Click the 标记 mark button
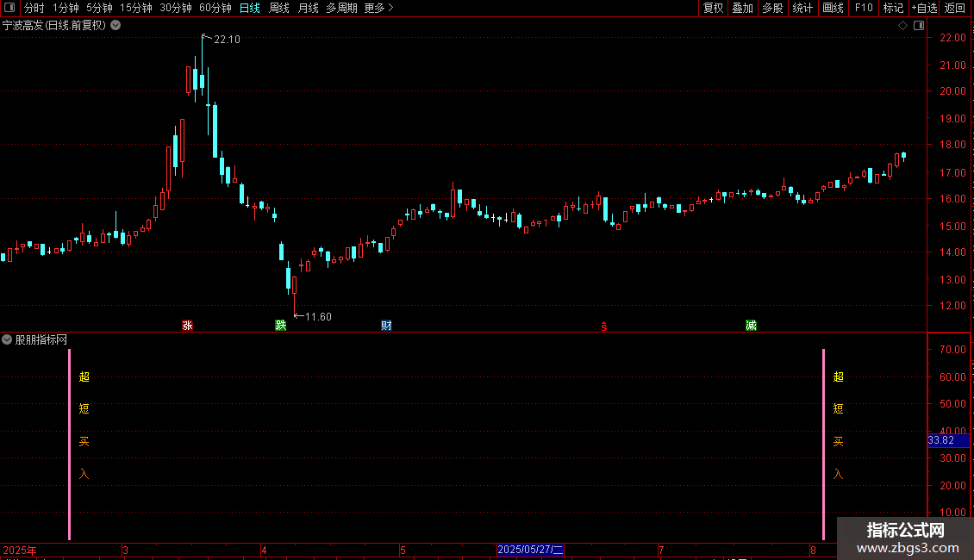Viewport: 974px width, 560px height. [x=893, y=8]
